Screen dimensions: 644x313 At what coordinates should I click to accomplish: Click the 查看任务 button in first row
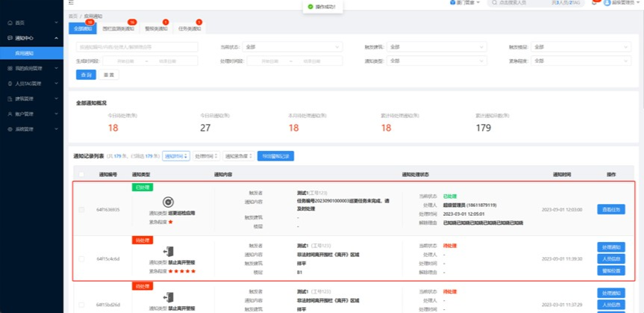(610, 210)
